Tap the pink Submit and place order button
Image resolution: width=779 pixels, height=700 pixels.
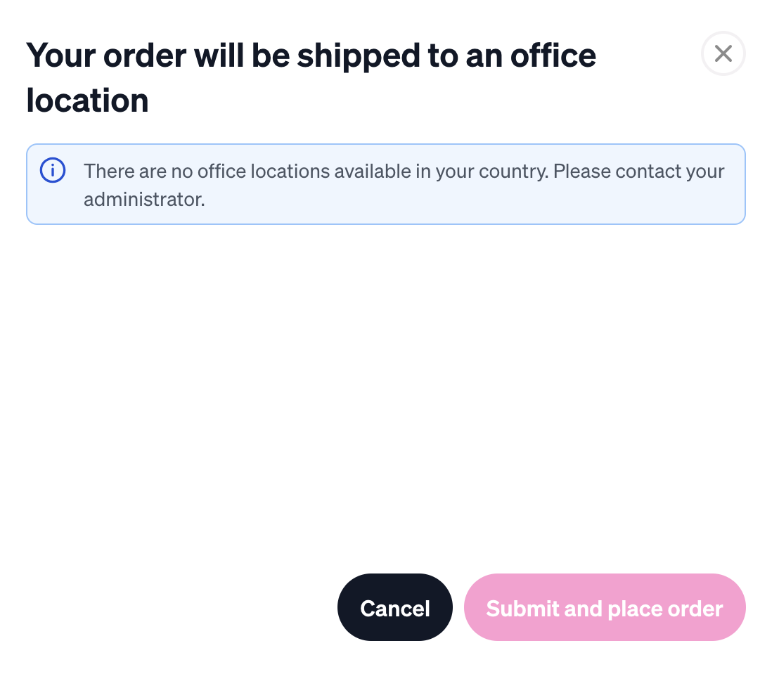pos(605,607)
